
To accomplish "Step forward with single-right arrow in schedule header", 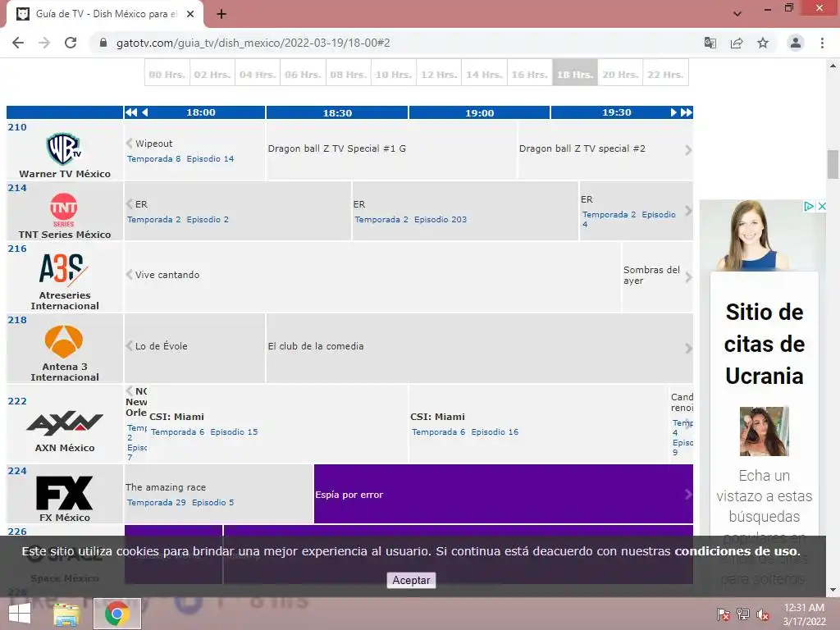I will 673,112.
